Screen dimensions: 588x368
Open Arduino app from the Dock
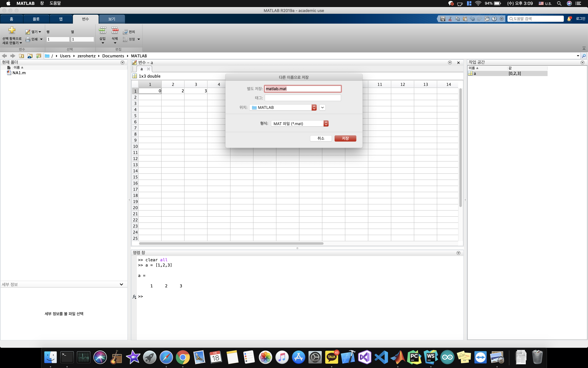click(x=447, y=357)
